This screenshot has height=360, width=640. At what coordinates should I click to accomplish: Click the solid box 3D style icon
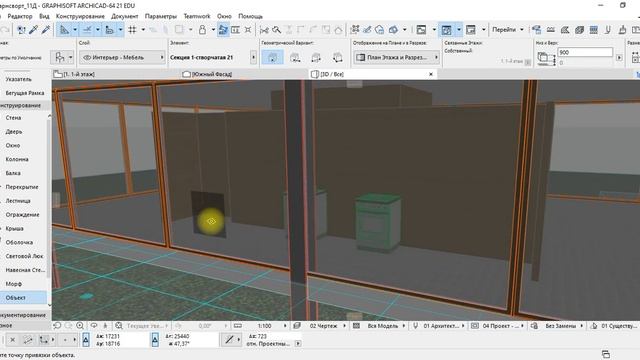[579, 30]
